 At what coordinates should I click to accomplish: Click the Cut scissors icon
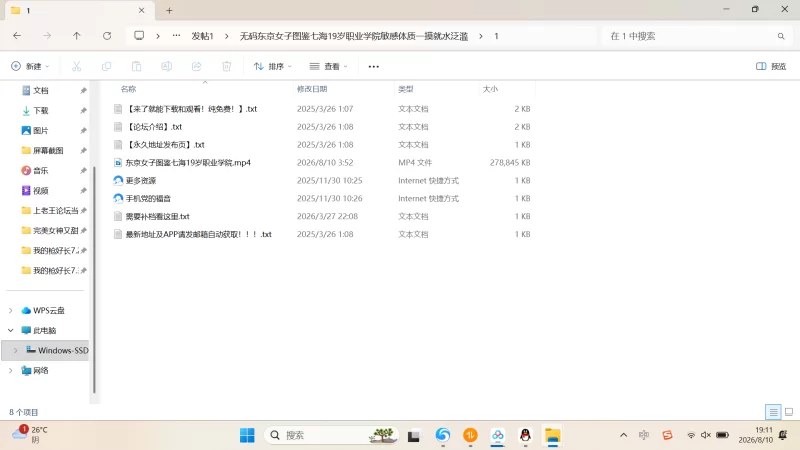click(x=77, y=66)
